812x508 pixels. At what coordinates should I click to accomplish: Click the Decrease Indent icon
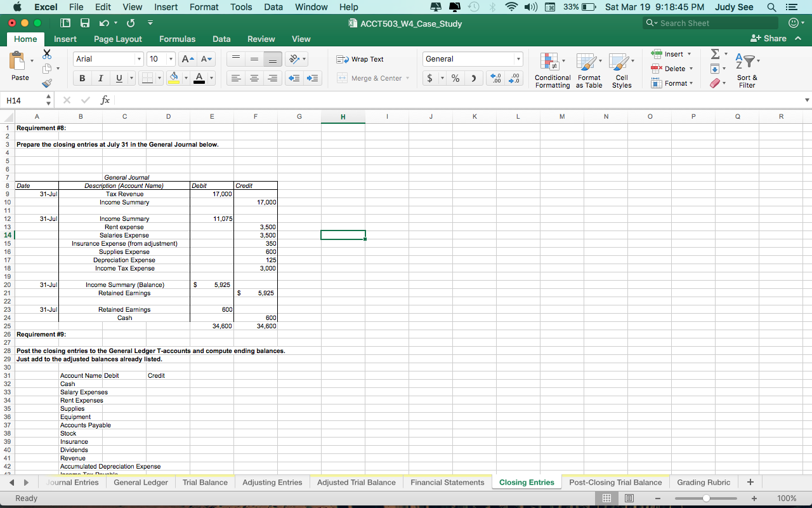pyautogui.click(x=294, y=78)
